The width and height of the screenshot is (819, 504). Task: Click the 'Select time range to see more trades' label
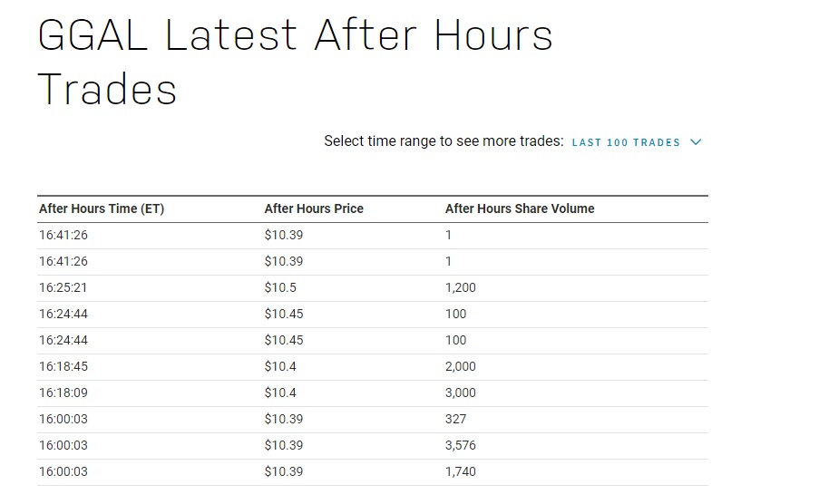click(x=444, y=141)
